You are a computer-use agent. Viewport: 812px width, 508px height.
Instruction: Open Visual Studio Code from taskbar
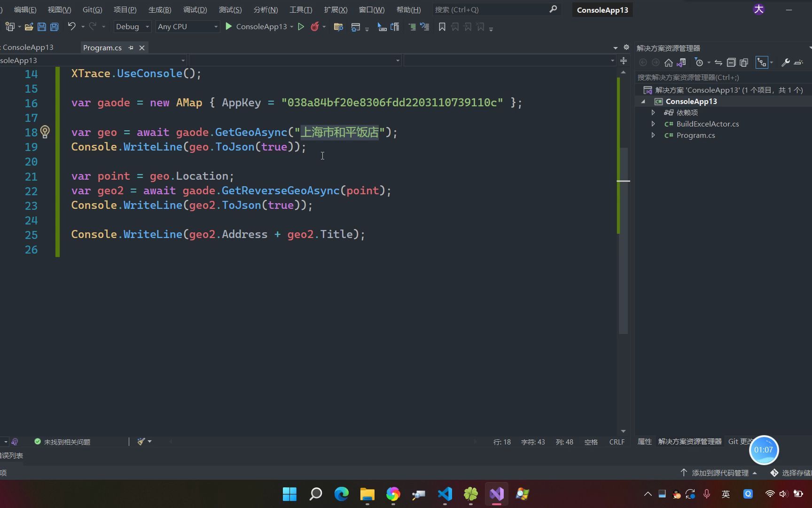[445, 494]
